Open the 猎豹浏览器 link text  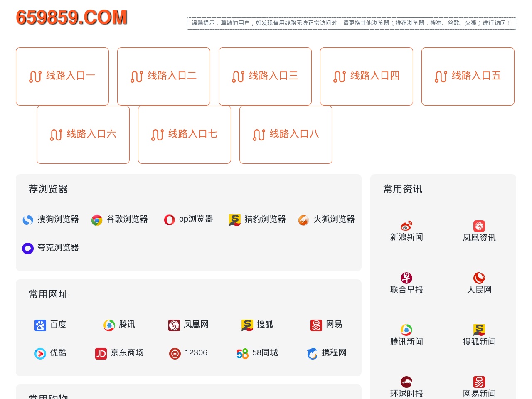pos(265,219)
